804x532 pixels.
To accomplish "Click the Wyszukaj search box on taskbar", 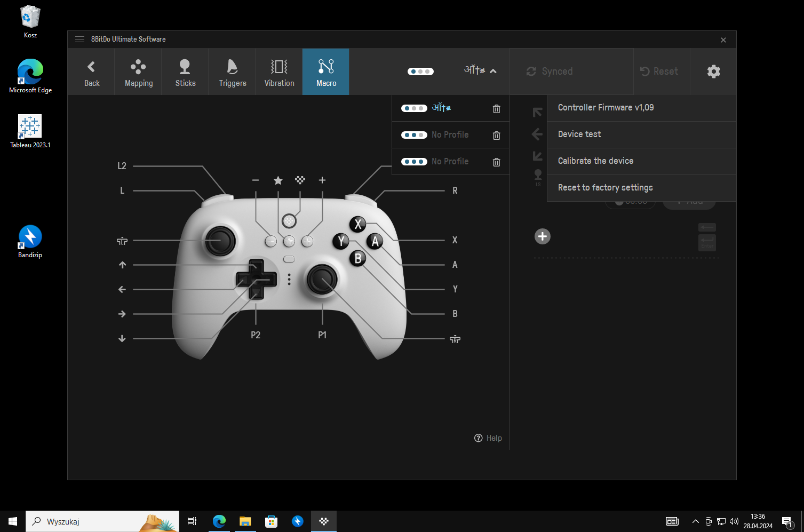I will pyautogui.click(x=102, y=521).
